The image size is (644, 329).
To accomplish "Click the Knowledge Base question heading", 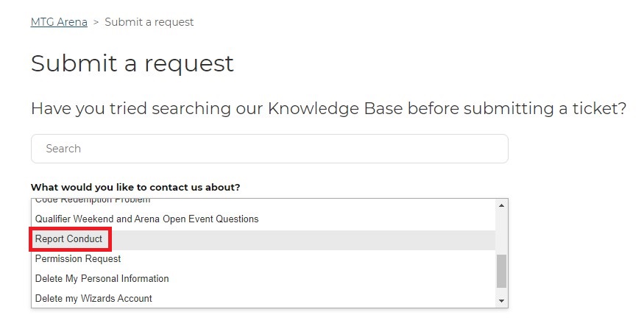I will pyautogui.click(x=328, y=109).
